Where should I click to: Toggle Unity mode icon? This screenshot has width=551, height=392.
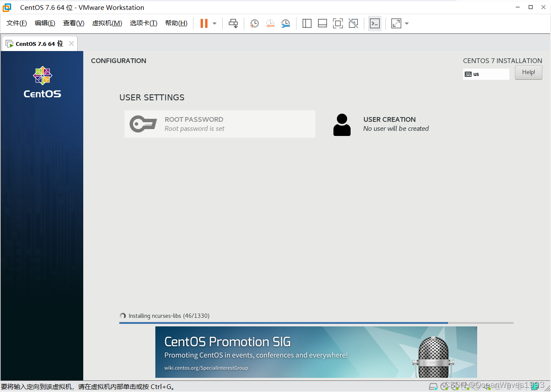pos(353,24)
